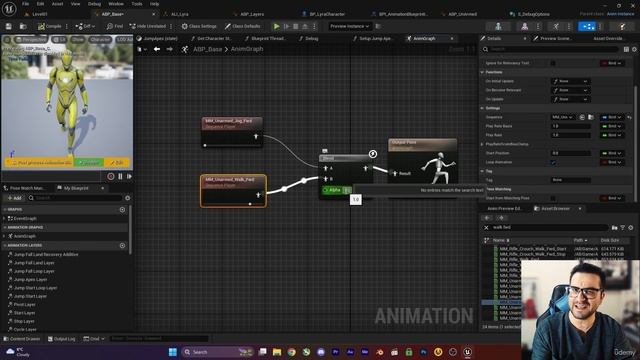Viewport: 640px width, 360px height.
Task: Open the On Become Relevant function dropdown
Action: pyautogui.click(x=570, y=90)
